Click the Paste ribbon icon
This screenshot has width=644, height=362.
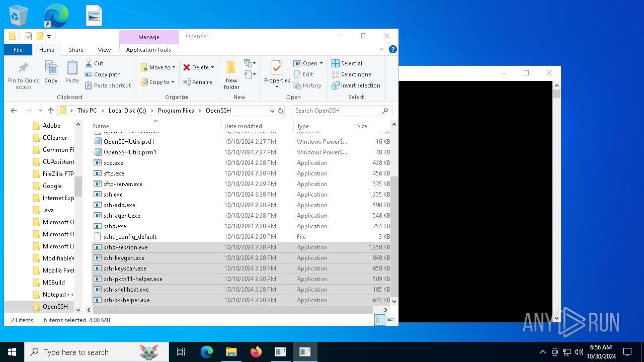[72, 72]
